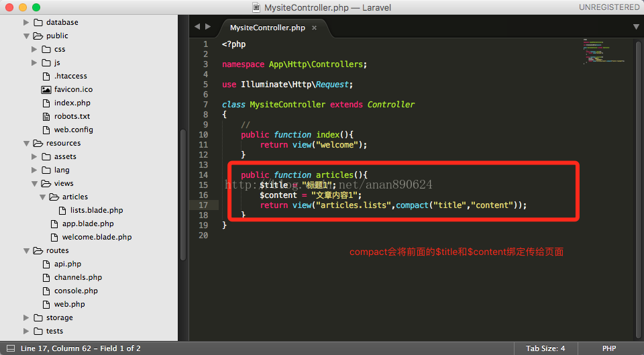644x355 pixels.
Task: Toggle the panel switcher icon in status bar
Action: click(11, 348)
